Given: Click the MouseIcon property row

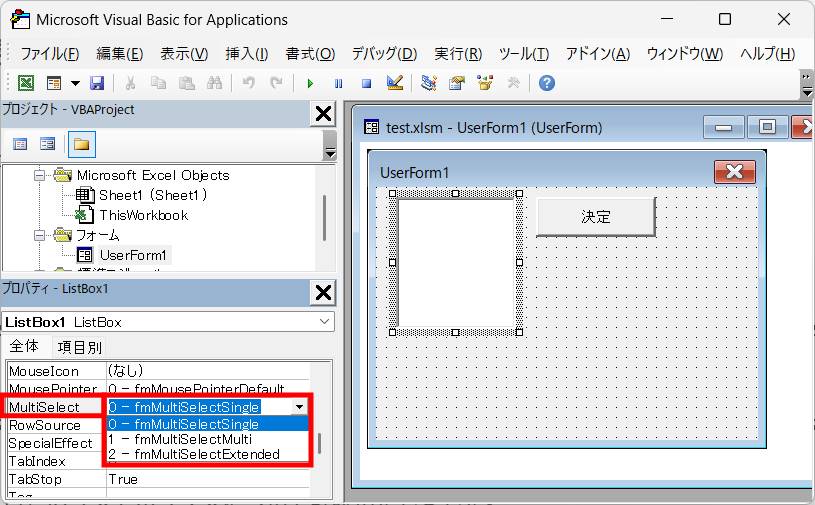Looking at the screenshot, I should [x=159, y=371].
